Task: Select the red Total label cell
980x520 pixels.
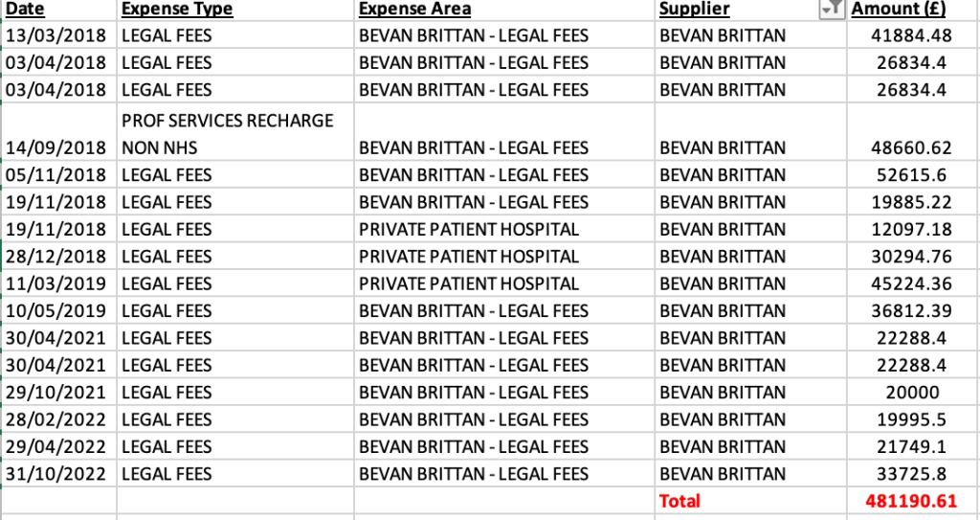Action: coord(679,501)
